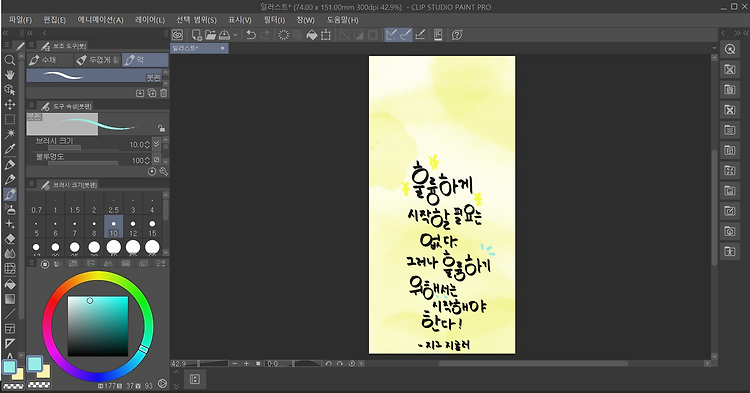Undo last action in command bar
Viewport: 750px width, 393px height.
(251, 35)
